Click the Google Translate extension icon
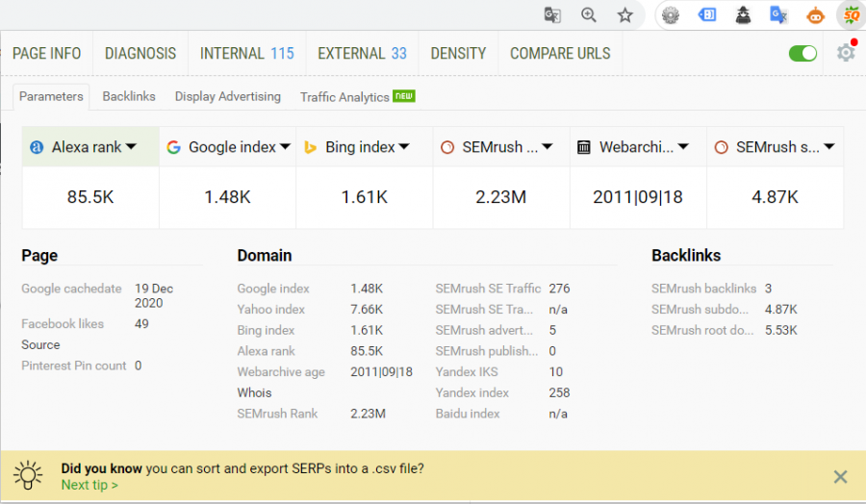The height and width of the screenshot is (504, 866). 778,14
